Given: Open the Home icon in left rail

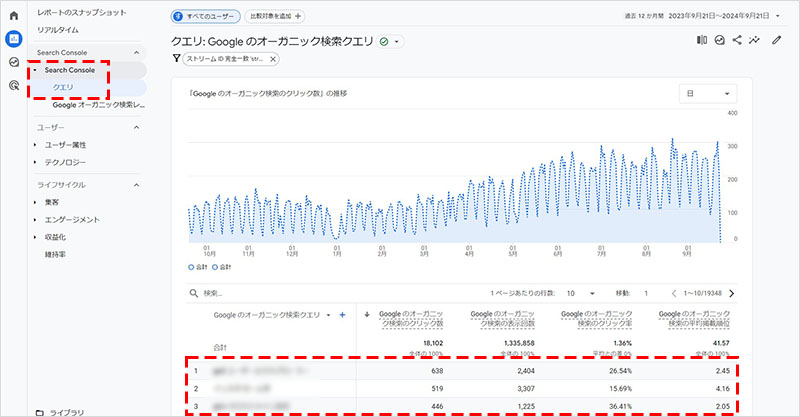Looking at the screenshot, I should (x=14, y=16).
